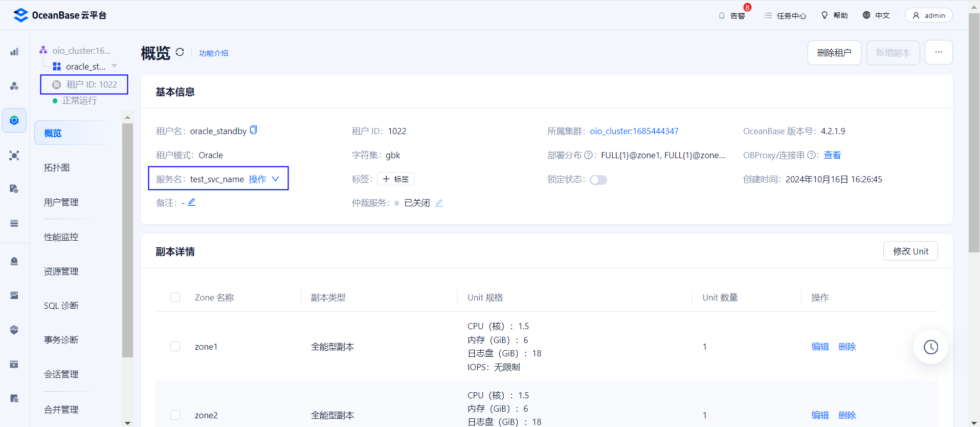Click the help icon next to 部署分布
Viewport: 980px width, 427px height.
click(588, 155)
